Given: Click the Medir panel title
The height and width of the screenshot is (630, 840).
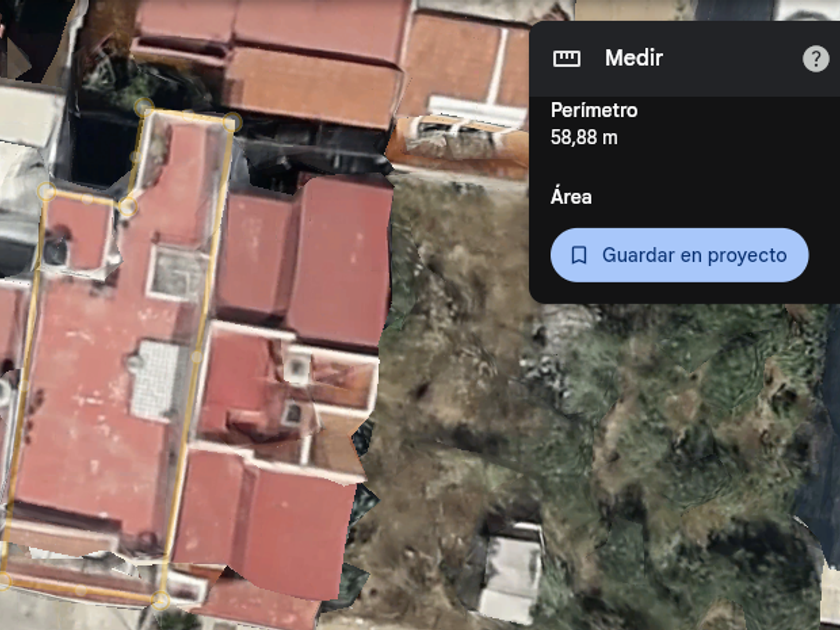Looking at the screenshot, I should (634, 58).
